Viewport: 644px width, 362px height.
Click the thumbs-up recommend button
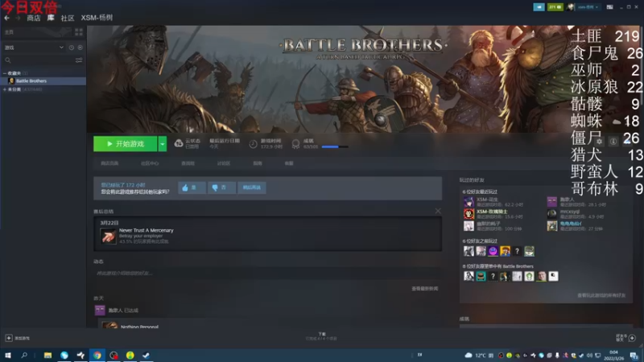[x=192, y=187]
